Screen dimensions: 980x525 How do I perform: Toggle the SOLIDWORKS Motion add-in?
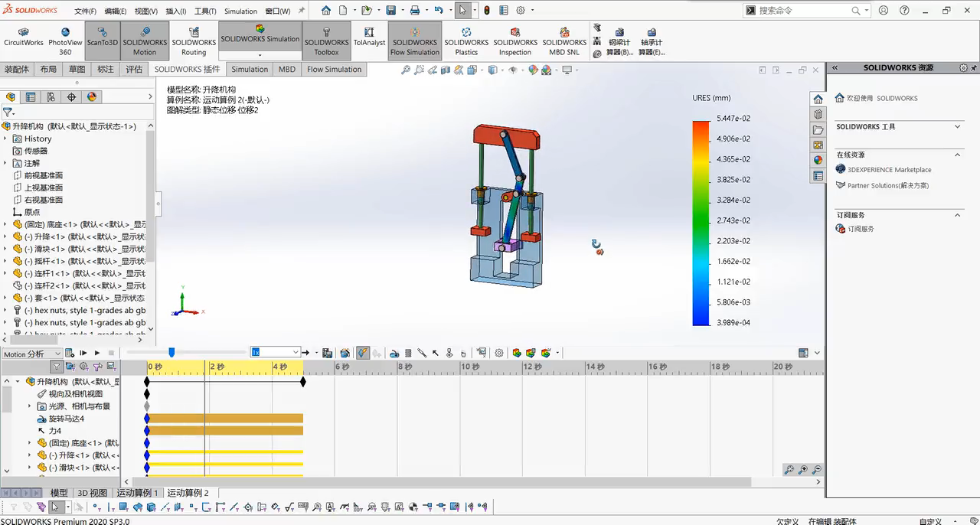click(145, 41)
